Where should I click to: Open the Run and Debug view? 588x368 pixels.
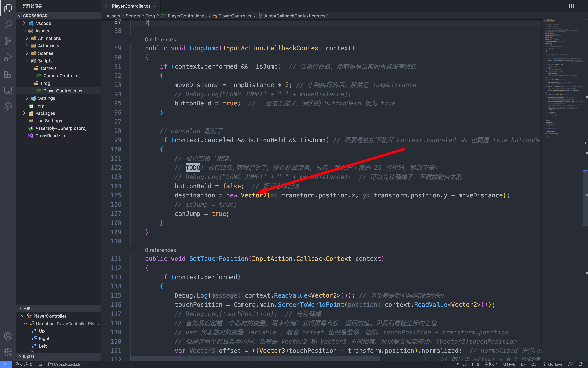click(8, 57)
